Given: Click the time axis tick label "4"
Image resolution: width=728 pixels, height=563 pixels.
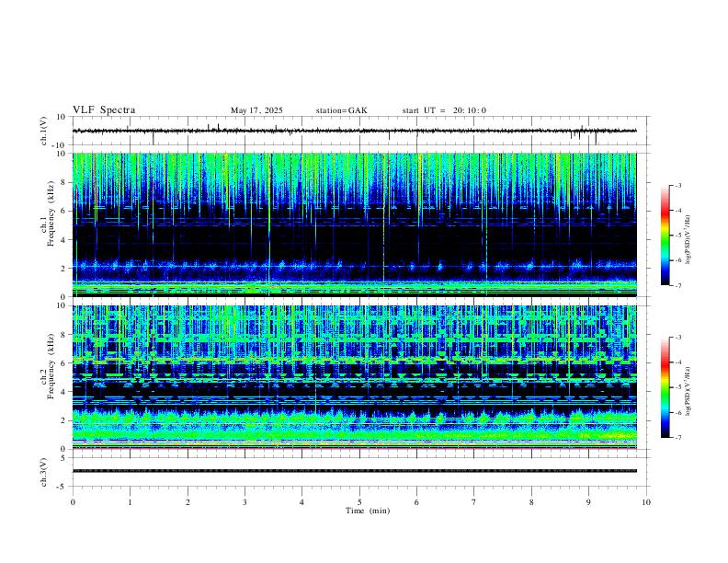Looking at the screenshot, I should click(301, 502).
